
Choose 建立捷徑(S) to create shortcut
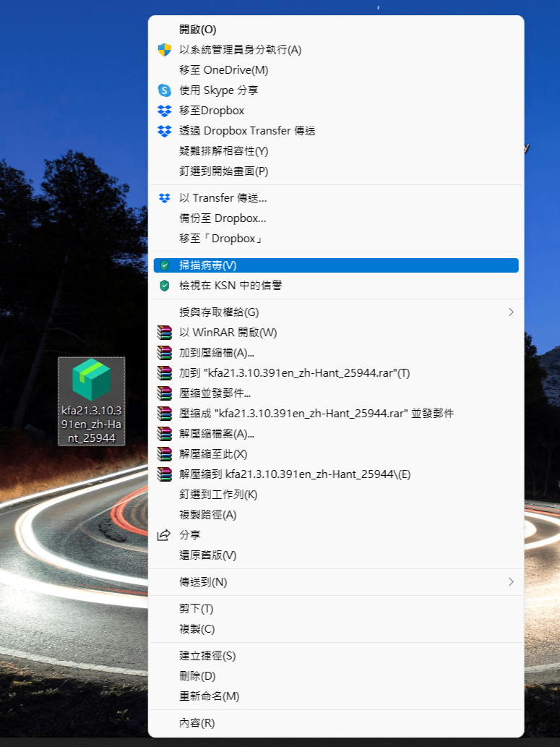click(x=207, y=656)
